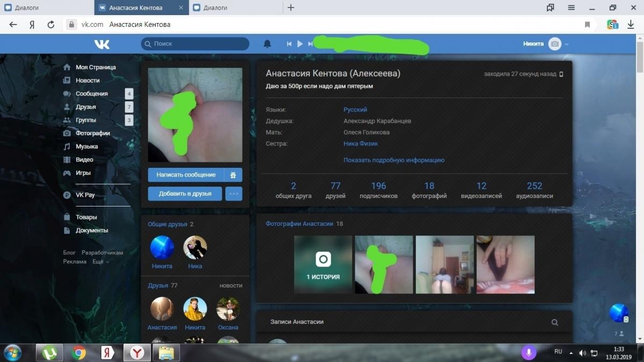Click 'Показать подробную информацию' link
This screenshot has height=362, width=644.
point(394,160)
